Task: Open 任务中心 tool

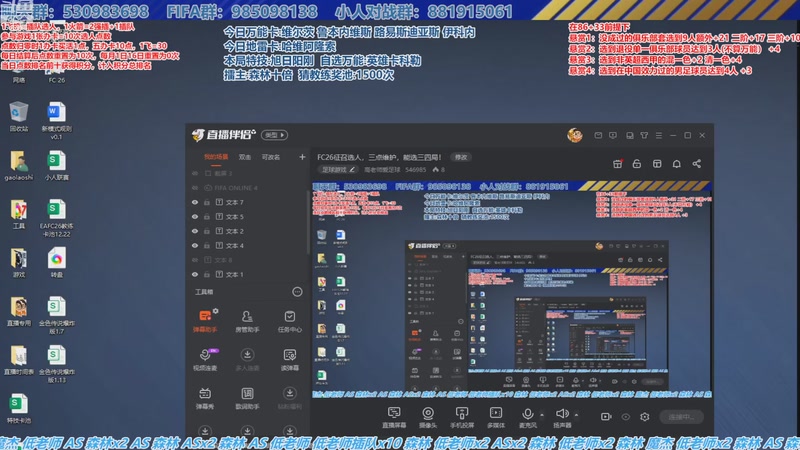Action: pos(289,321)
